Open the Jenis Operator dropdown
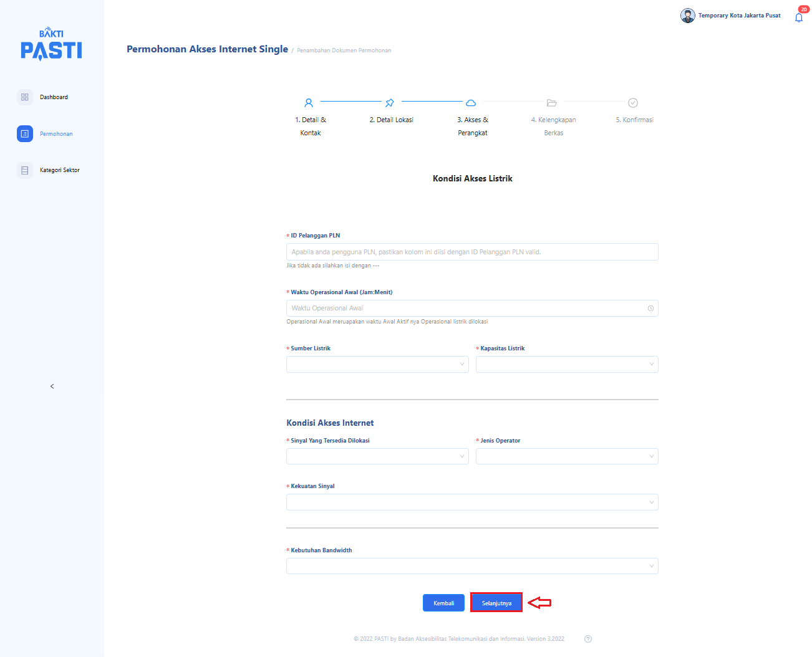 pyautogui.click(x=567, y=456)
